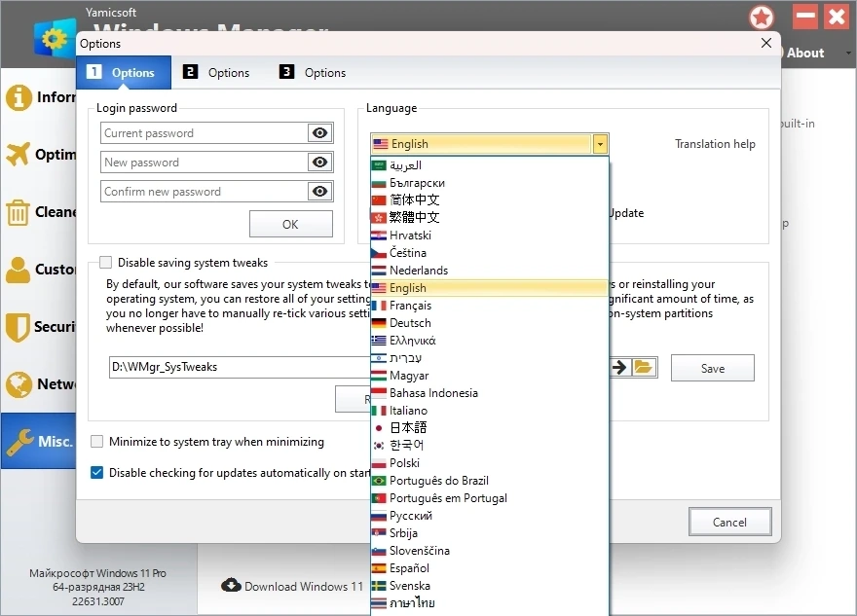Click the red star favorites icon
This screenshot has height=616, width=857.
762,18
